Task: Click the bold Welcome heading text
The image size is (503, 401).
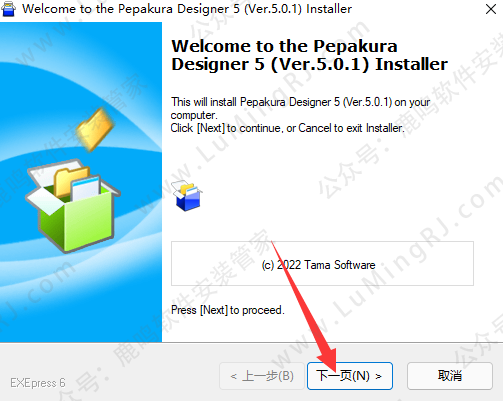Action: coord(309,55)
